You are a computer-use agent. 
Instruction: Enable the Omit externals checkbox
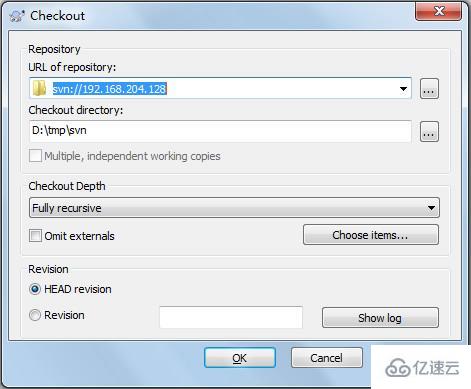(35, 236)
